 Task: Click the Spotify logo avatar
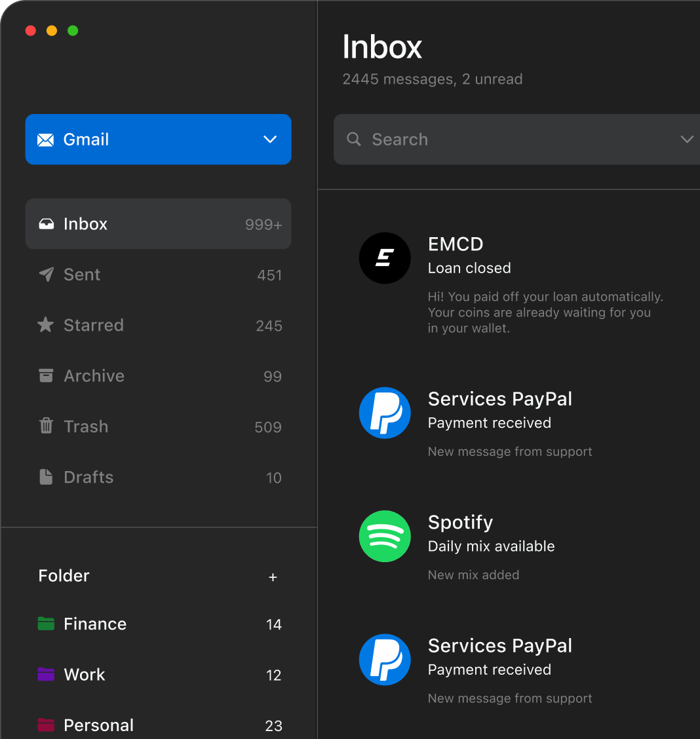385,537
